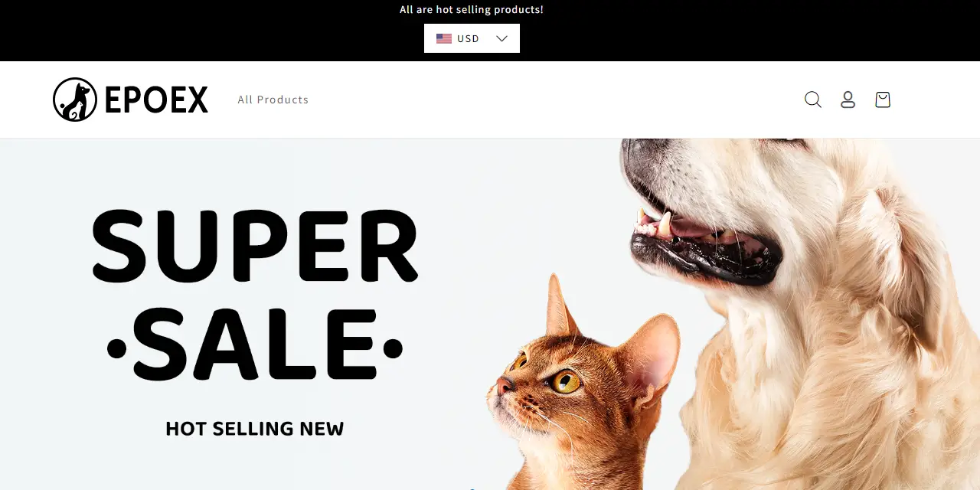Viewport: 980px width, 490px height.
Task: Click the hot selling products announcement
Action: [x=472, y=10]
